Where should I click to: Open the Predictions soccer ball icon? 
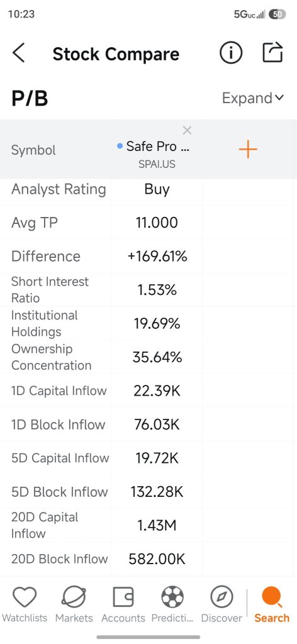pyautogui.click(x=172, y=597)
